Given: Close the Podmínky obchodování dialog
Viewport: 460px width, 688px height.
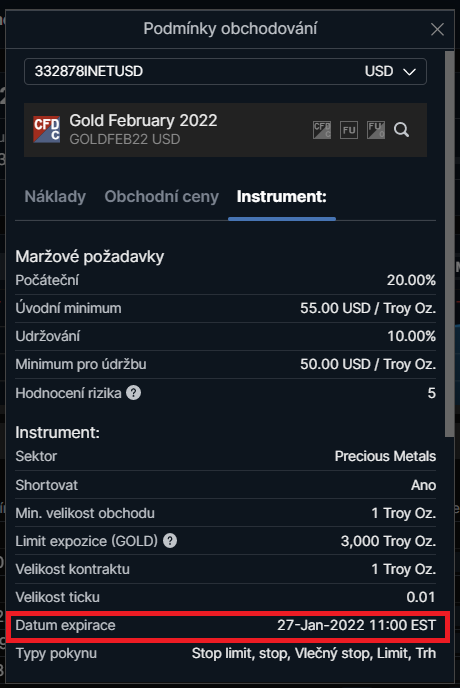Looking at the screenshot, I should coord(437,29).
